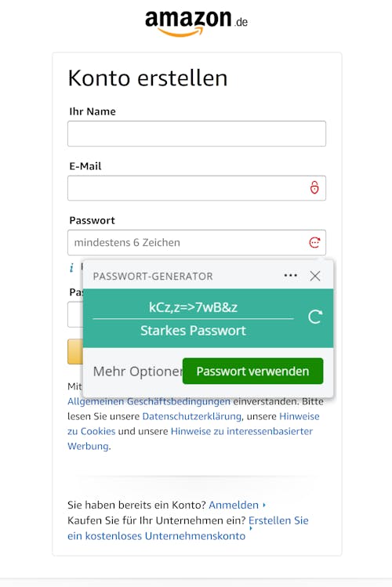Click the partially hidden yellow submit button
392x587 pixels.
[75, 352]
